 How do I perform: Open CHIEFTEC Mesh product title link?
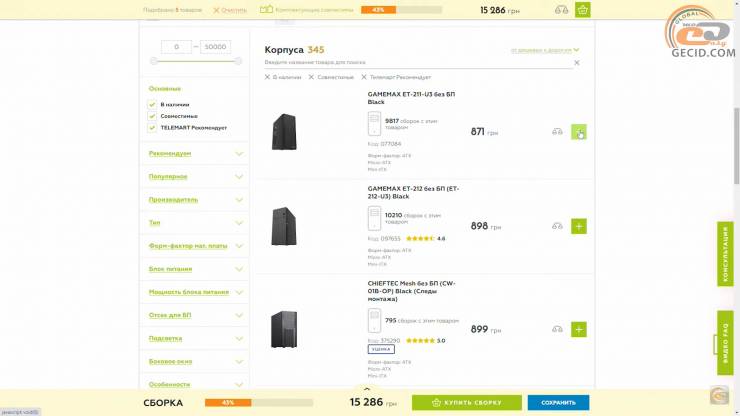412,291
